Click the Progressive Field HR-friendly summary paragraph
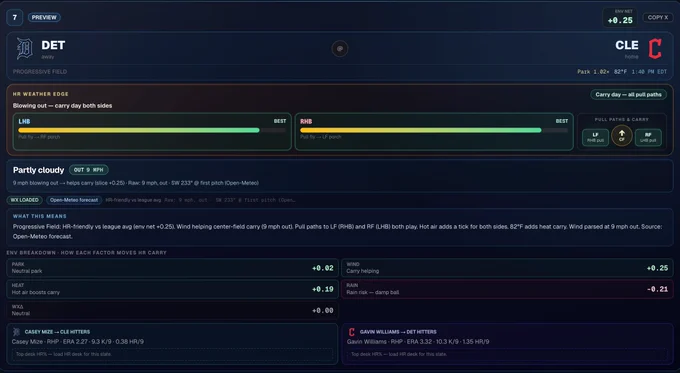Viewport: 680px width, 373px height. click(x=337, y=232)
